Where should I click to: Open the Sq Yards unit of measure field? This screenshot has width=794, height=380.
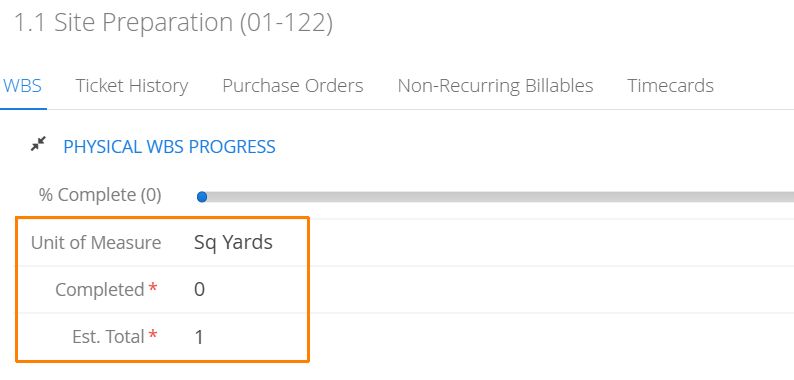(x=233, y=243)
